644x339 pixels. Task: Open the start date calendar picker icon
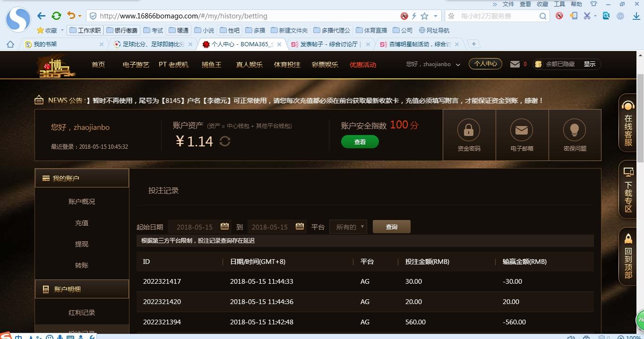click(x=224, y=226)
